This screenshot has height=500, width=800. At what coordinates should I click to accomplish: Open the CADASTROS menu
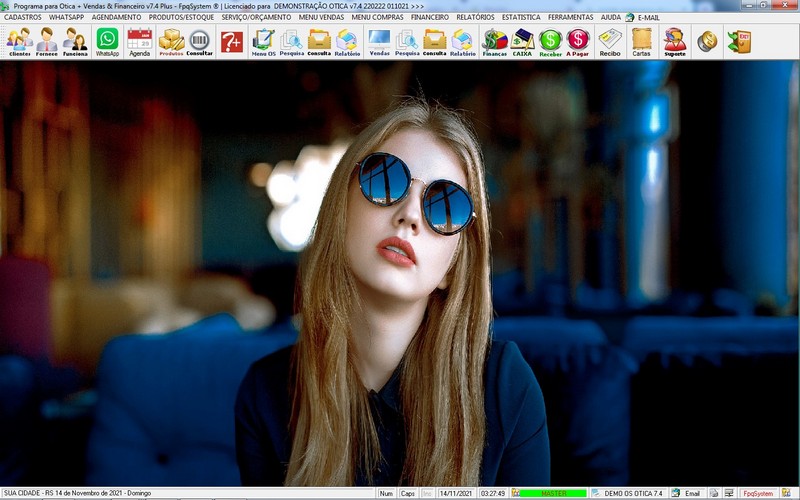tap(23, 17)
